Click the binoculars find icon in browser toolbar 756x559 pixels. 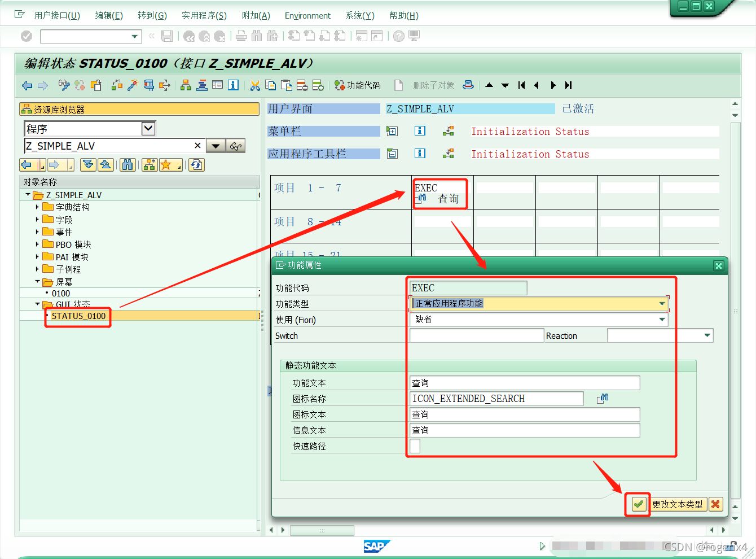[x=128, y=165]
